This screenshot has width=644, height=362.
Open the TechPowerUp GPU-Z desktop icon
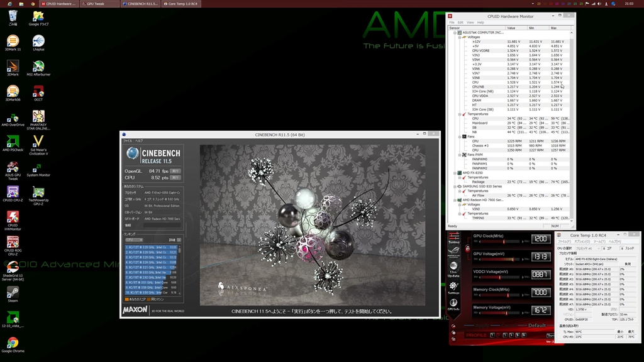38,195
